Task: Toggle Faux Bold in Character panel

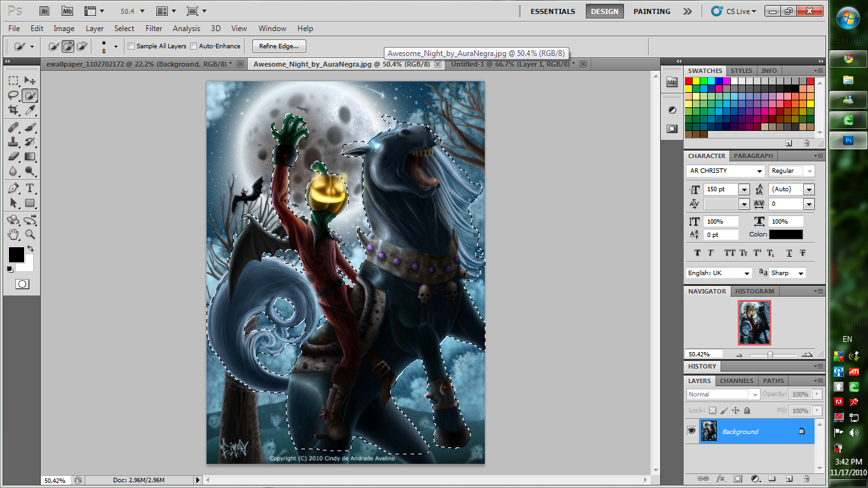Action: tap(697, 252)
